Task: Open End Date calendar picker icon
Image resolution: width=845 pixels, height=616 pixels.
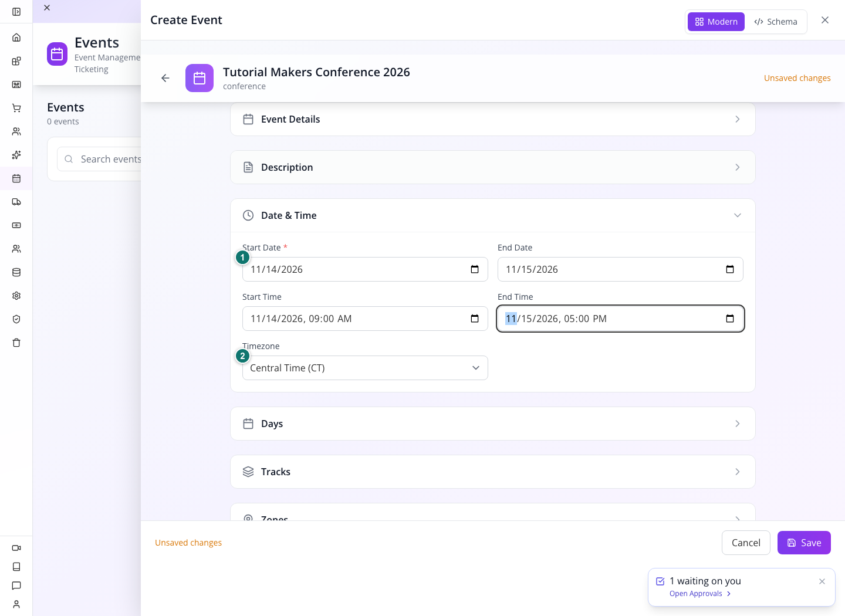Action: click(730, 269)
